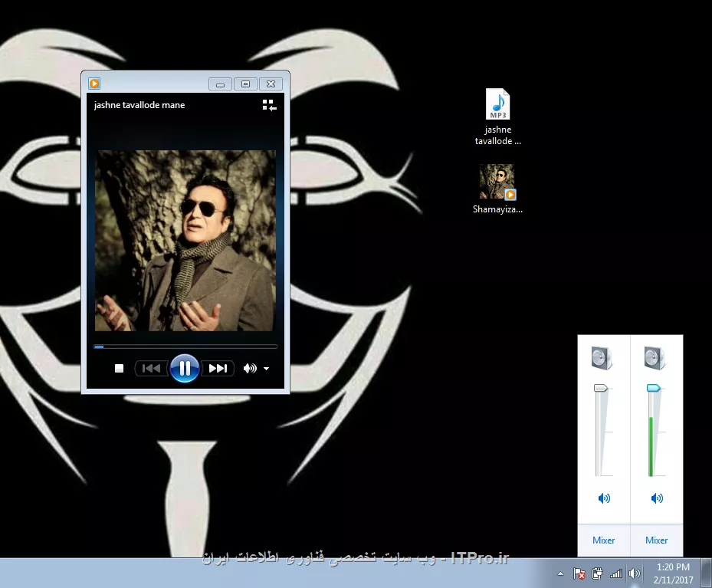
Task: Mute the left volume panel speaker
Action: tap(604, 498)
